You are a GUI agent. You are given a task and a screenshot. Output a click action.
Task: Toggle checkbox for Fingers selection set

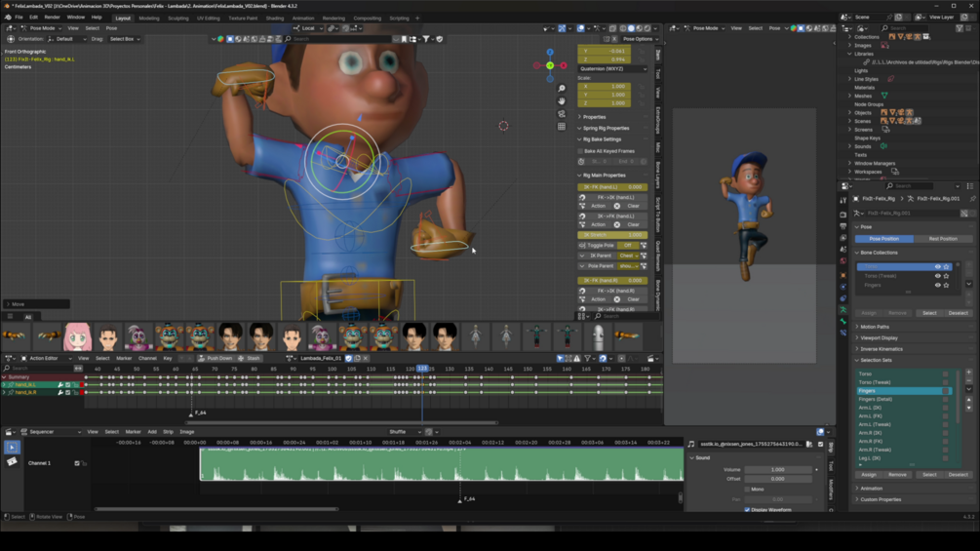(946, 391)
